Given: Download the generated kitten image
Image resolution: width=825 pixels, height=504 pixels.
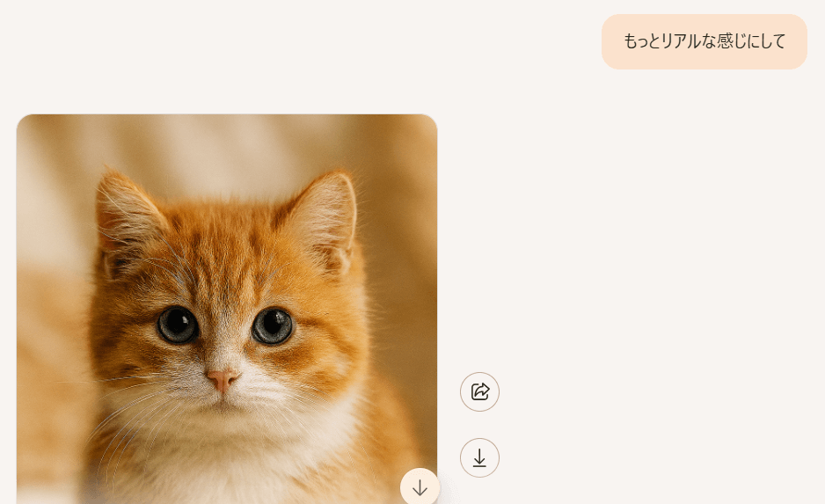Looking at the screenshot, I should [479, 457].
